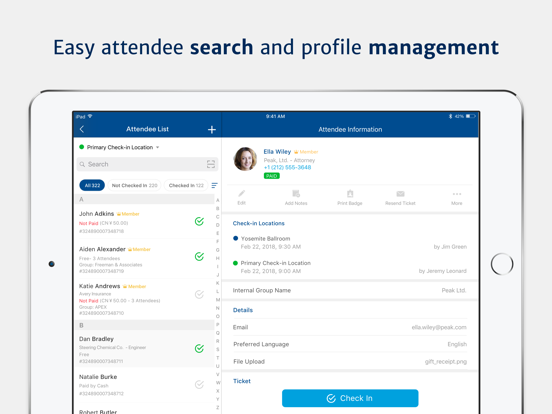
Task: Open Katie Andrews attendee row
Action: 144,299
